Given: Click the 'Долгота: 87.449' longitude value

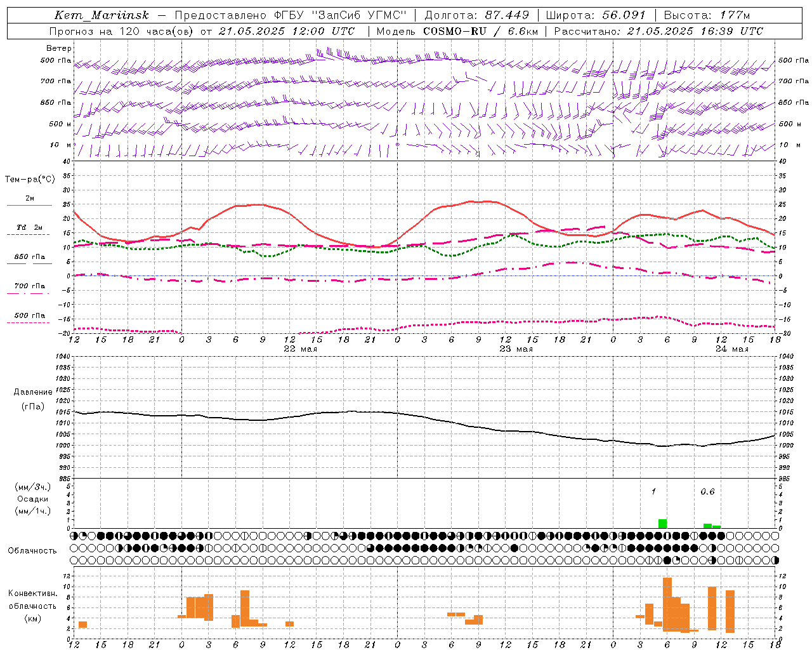Looking at the screenshot, I should tap(477, 15).
